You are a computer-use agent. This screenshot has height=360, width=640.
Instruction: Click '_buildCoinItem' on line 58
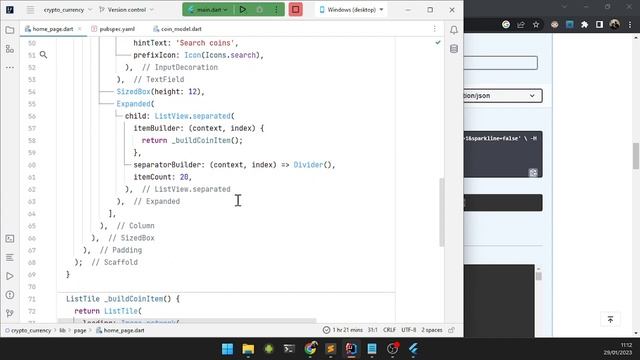coord(201,140)
